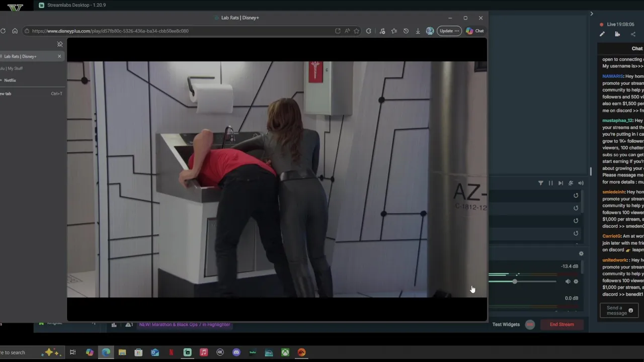This screenshot has height=362, width=644.
Task: Open the Streamlabs clip icon
Action: click(617, 34)
